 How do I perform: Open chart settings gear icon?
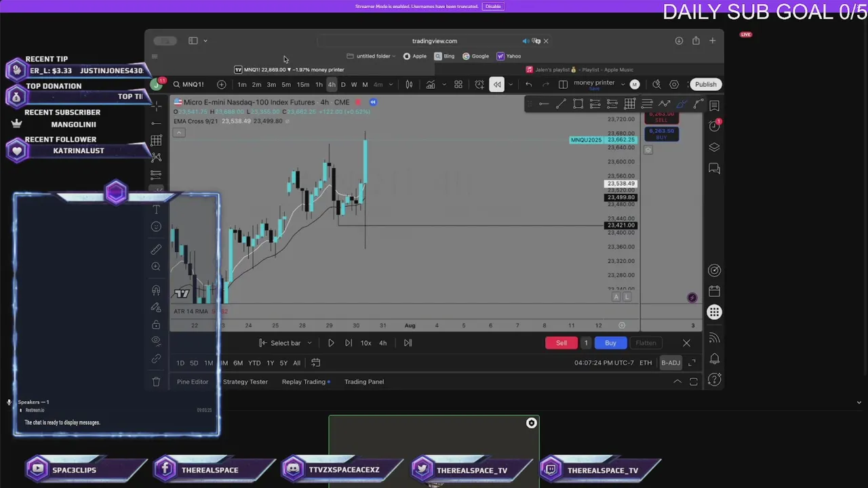pos(674,85)
